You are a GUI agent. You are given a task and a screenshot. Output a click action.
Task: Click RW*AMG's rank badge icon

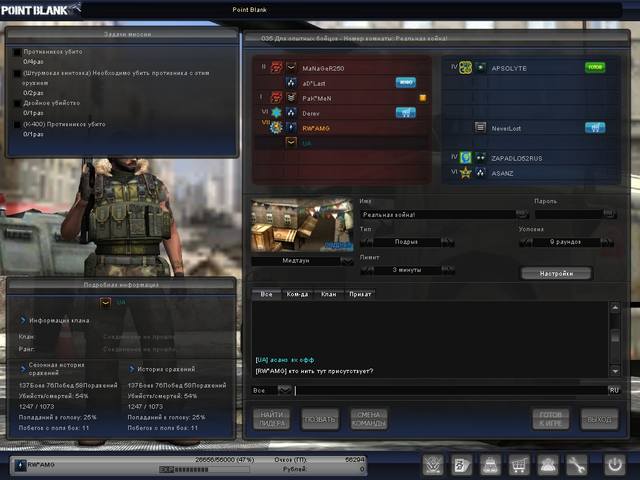tap(291, 128)
